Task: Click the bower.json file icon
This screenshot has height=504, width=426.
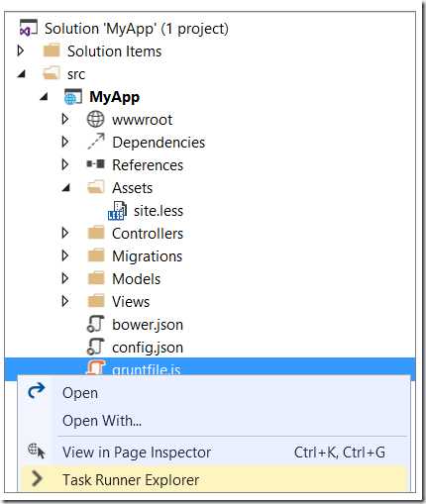Action: point(95,324)
